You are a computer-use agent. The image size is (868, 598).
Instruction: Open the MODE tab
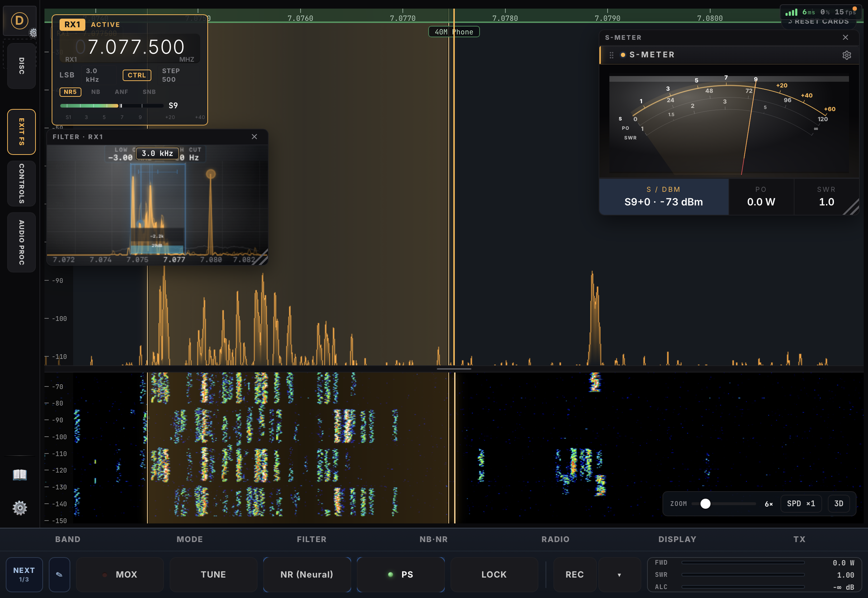pos(190,539)
